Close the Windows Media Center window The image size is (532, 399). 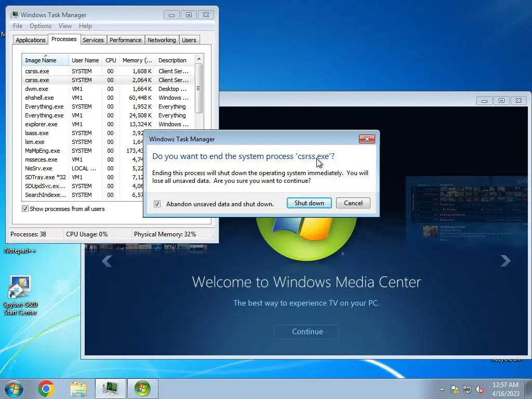pos(519,100)
